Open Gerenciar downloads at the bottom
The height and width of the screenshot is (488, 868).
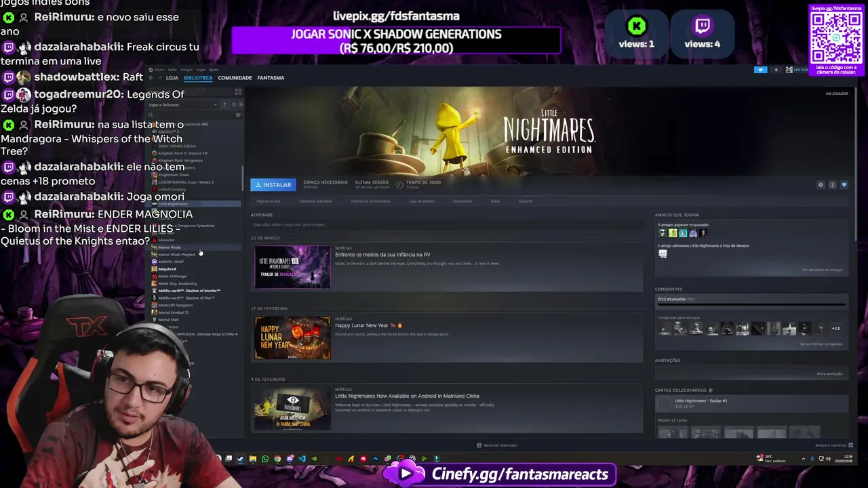497,445
